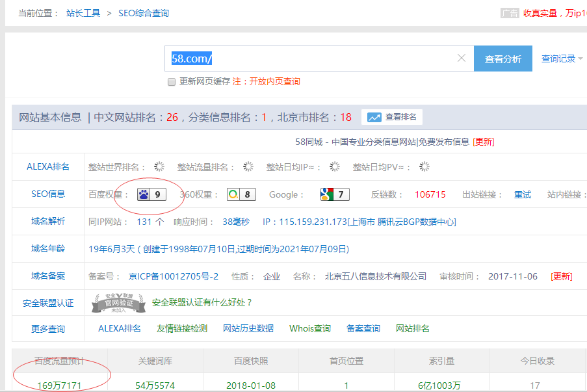Click the same-IP sites count 131 个
Image resolution: width=587 pixels, height=392 pixels.
150,222
